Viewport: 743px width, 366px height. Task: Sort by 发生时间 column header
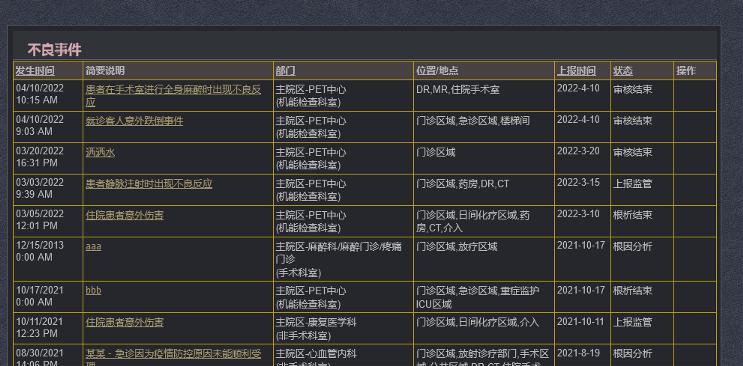(x=35, y=71)
